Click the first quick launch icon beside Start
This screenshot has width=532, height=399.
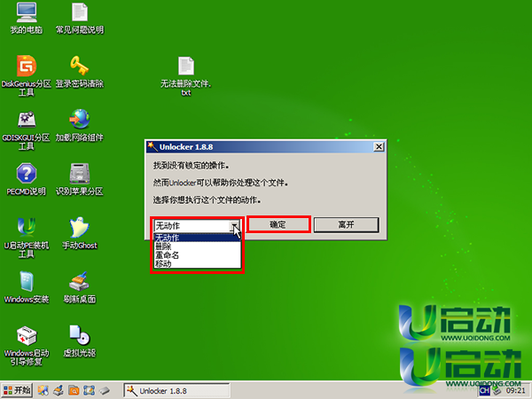click(43, 390)
